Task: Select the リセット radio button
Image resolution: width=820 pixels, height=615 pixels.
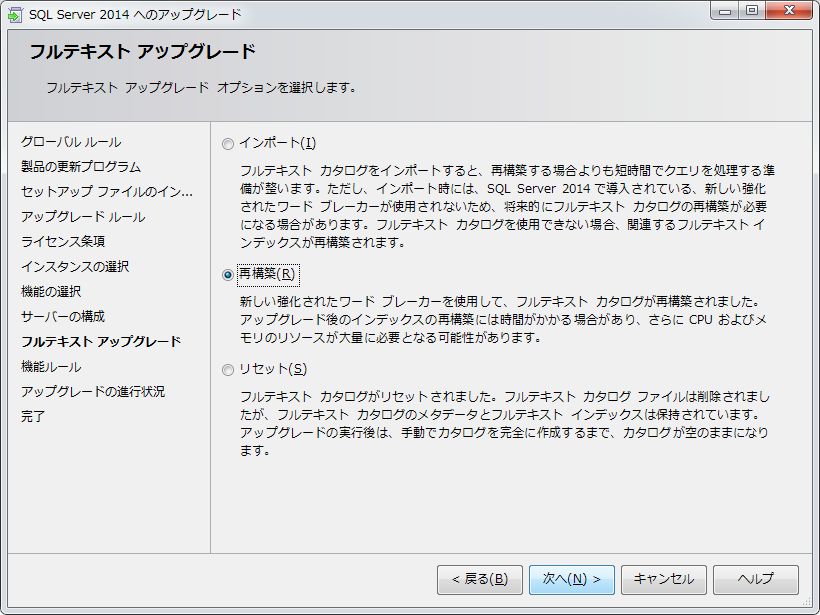Action: tap(228, 369)
